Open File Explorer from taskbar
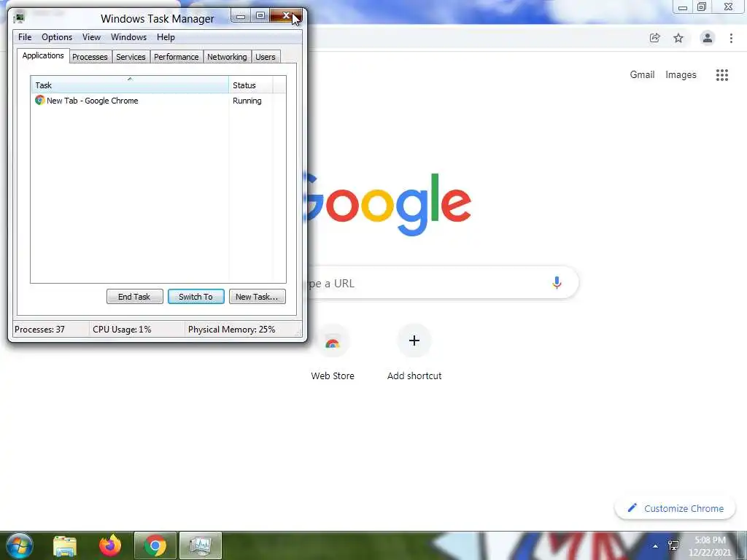The image size is (747, 560). click(x=65, y=545)
